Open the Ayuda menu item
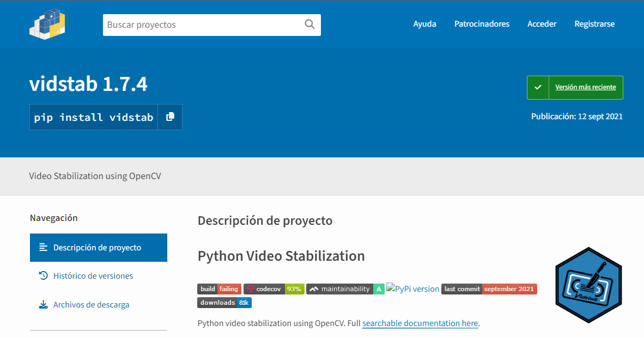Image resolution: width=644 pixels, height=338 pixels. pos(424,24)
